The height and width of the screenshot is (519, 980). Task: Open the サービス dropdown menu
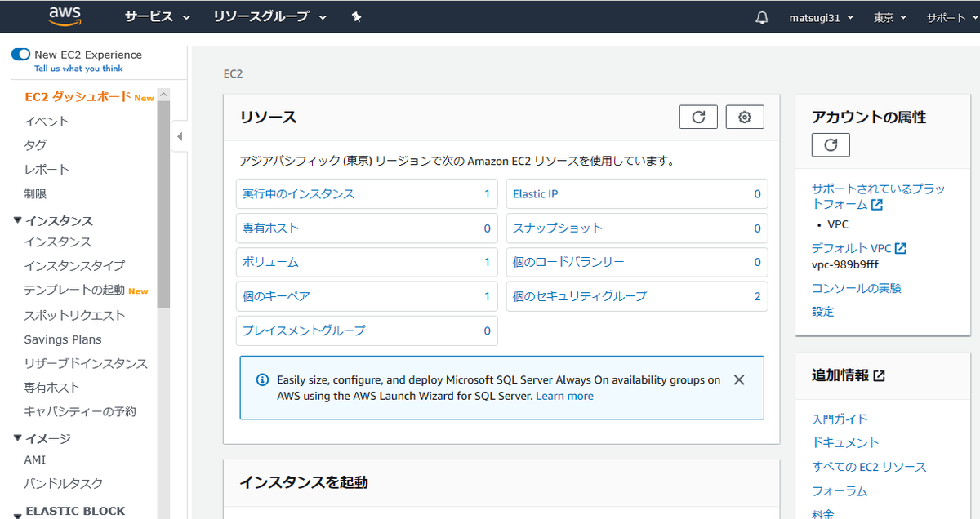pos(157,17)
